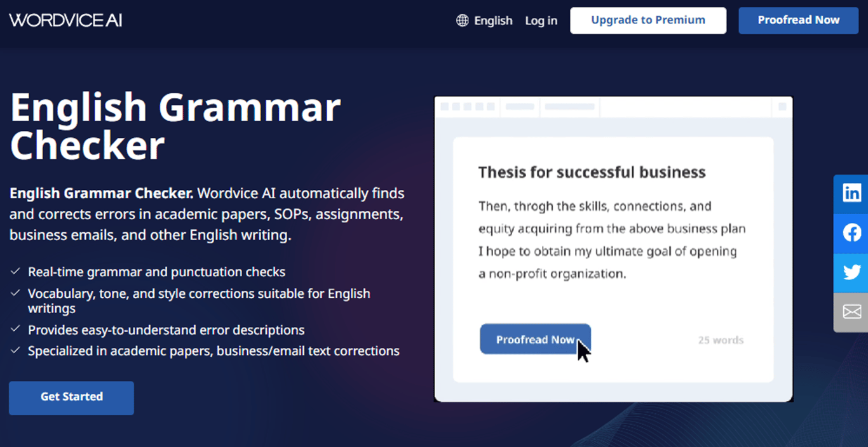Share page on Facebook
The width and height of the screenshot is (868, 447).
[851, 232]
